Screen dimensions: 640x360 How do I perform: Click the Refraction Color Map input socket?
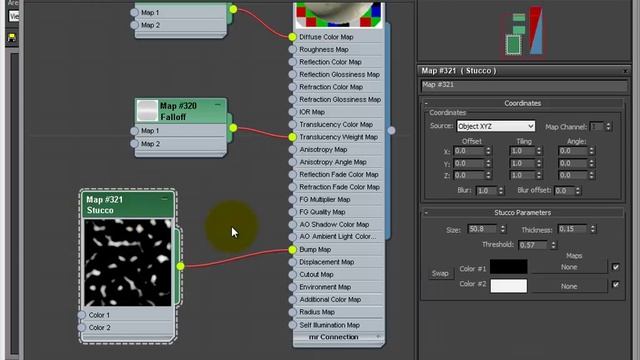pos(292,87)
